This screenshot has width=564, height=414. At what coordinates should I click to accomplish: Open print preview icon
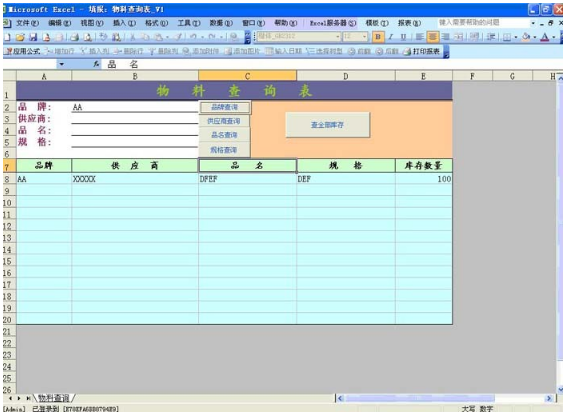[x=87, y=37]
